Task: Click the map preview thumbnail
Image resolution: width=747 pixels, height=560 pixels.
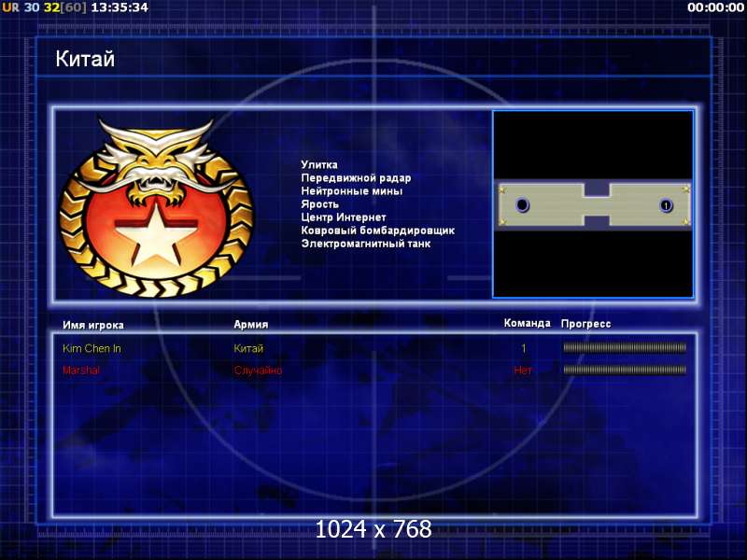Action: (x=593, y=204)
